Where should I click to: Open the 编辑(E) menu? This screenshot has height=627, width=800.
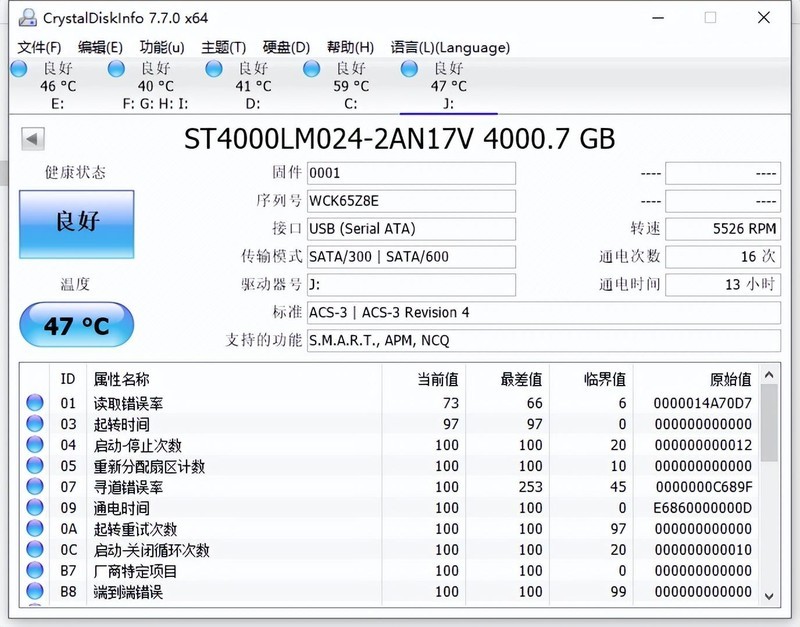point(100,47)
